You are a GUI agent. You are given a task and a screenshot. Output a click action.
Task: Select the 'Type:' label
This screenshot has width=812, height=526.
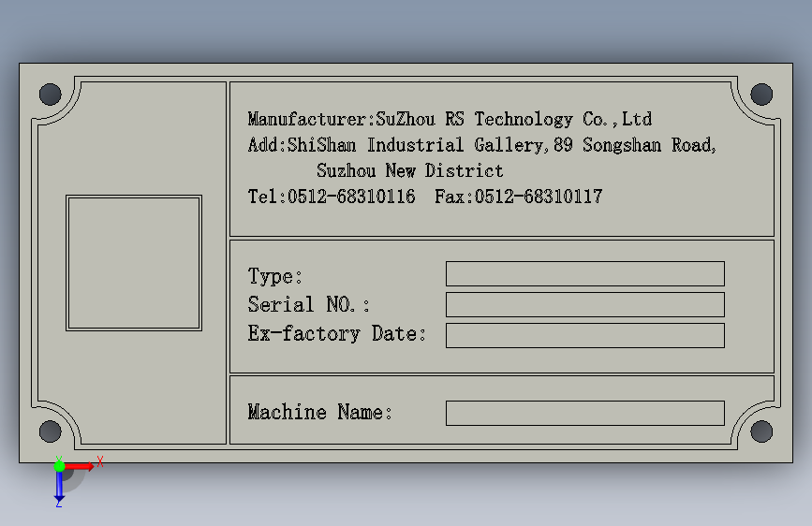(x=275, y=276)
